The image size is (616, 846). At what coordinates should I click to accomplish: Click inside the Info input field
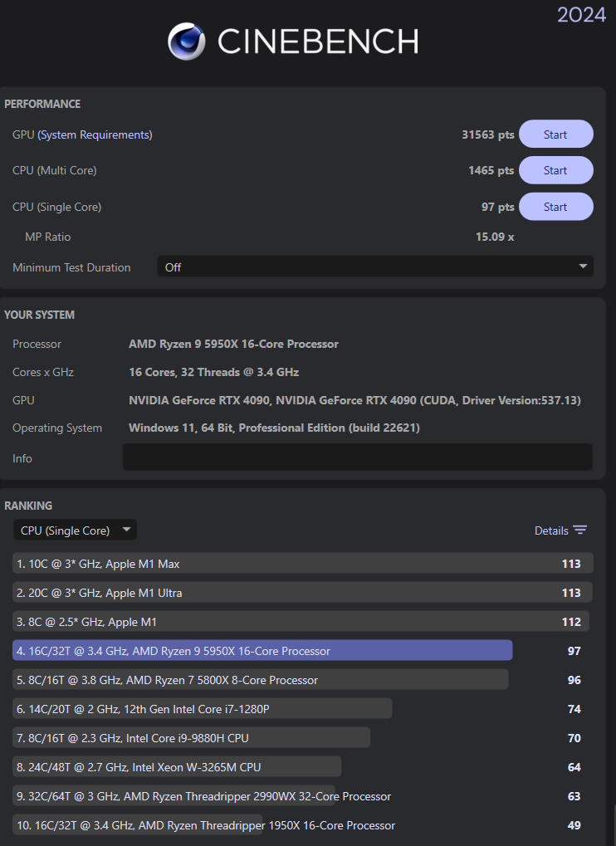coord(357,457)
